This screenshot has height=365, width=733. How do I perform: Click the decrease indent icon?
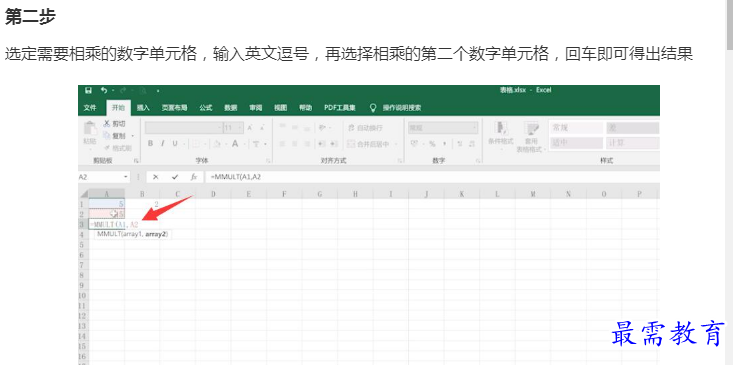(x=322, y=144)
